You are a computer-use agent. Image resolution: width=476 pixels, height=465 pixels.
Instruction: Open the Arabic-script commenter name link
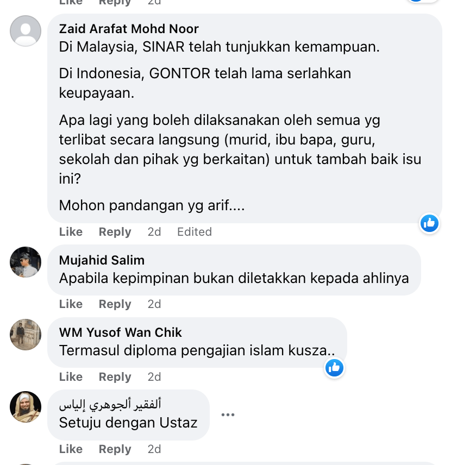[x=110, y=404]
